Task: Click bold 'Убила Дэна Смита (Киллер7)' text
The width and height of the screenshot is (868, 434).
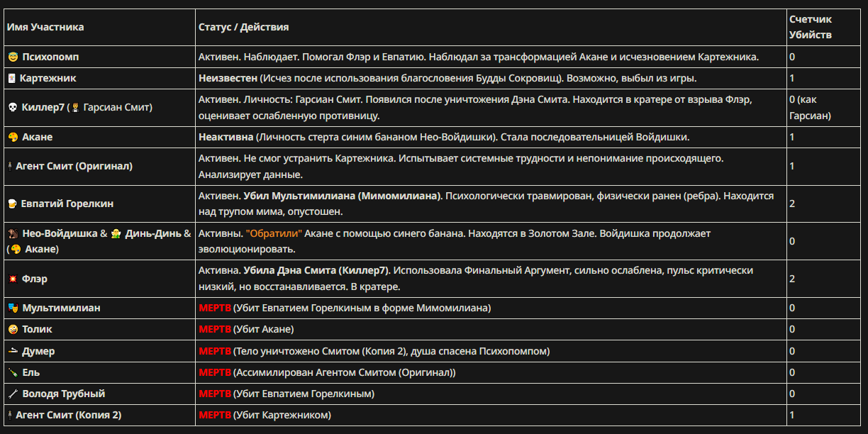Action: coord(318,271)
